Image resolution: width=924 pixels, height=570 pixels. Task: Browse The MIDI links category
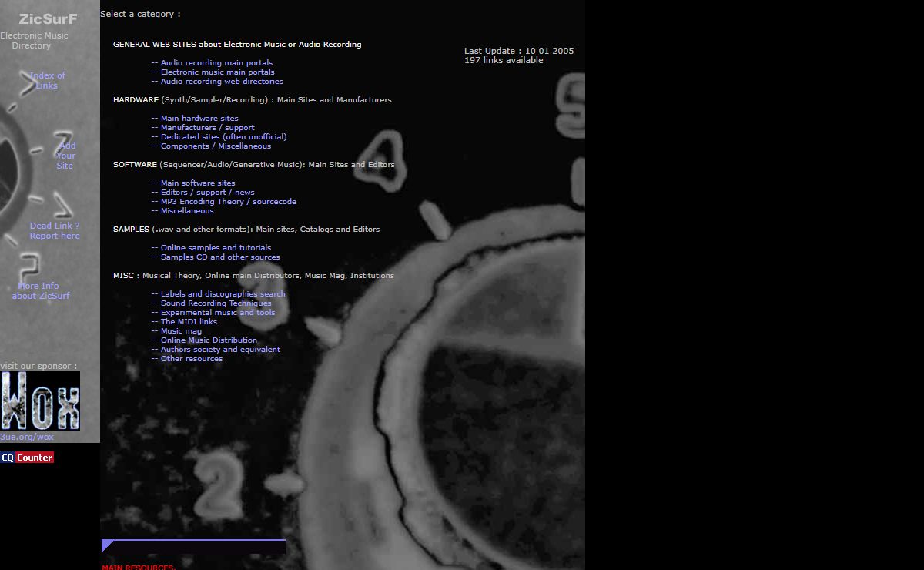point(189,322)
